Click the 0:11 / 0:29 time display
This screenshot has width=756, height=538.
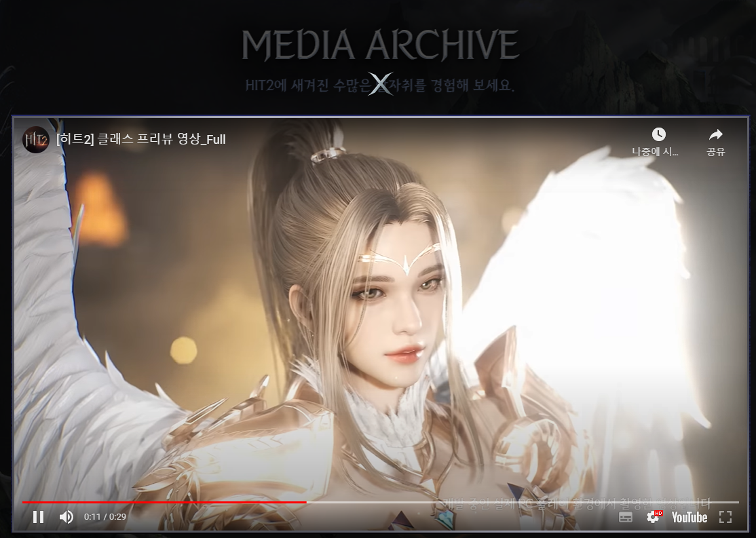coord(105,517)
